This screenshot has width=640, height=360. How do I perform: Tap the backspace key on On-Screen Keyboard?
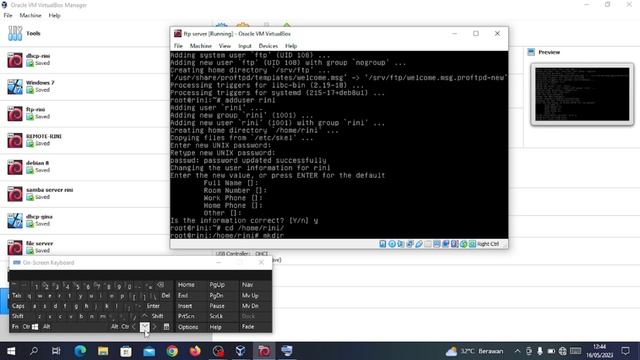[x=161, y=285]
